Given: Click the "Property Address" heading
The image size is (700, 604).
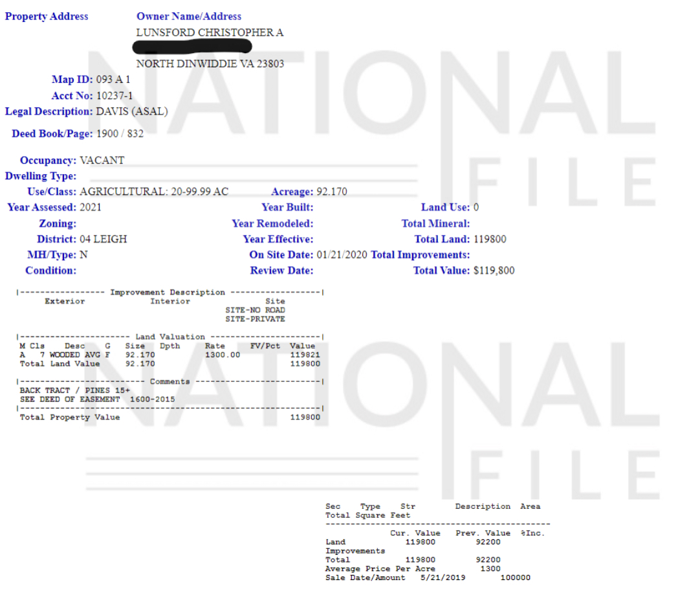Looking at the screenshot, I should 47,17.
